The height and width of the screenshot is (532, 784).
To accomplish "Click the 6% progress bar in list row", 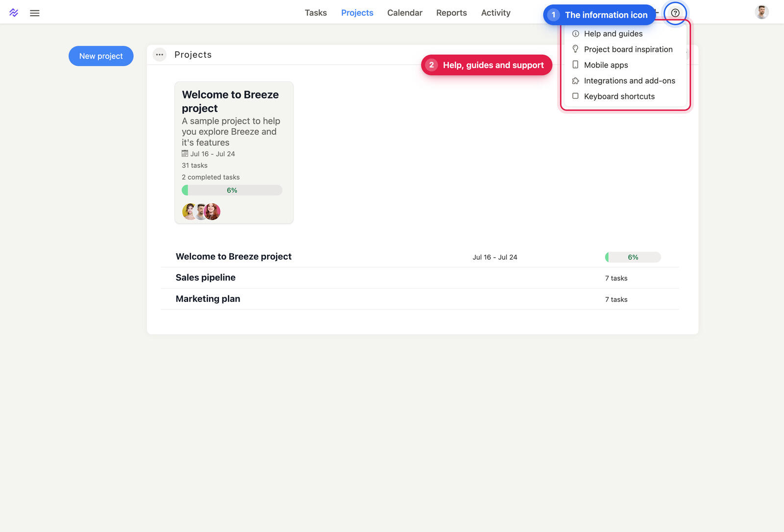I will point(633,257).
